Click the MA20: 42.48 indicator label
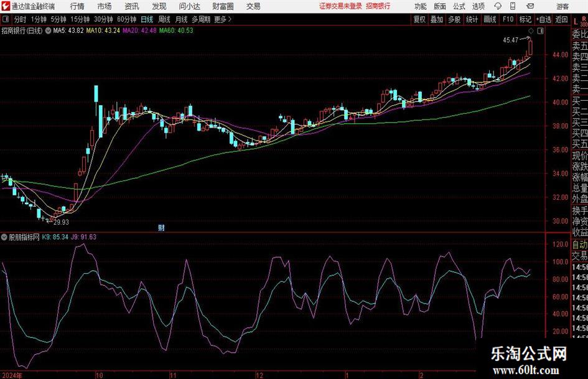The image size is (588, 379). (139, 30)
